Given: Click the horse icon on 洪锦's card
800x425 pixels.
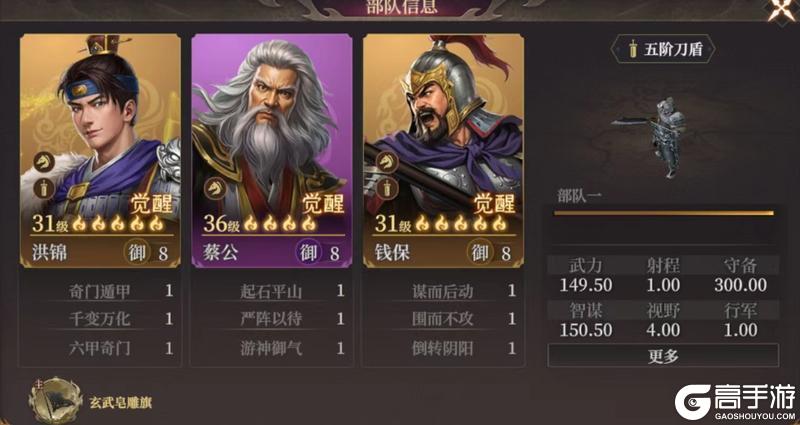Looking at the screenshot, I should 44,163.
